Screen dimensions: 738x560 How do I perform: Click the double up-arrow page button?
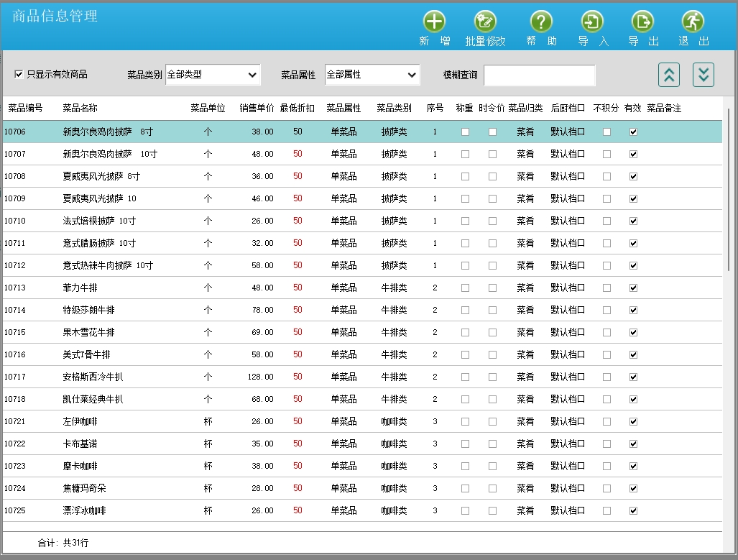coord(668,75)
